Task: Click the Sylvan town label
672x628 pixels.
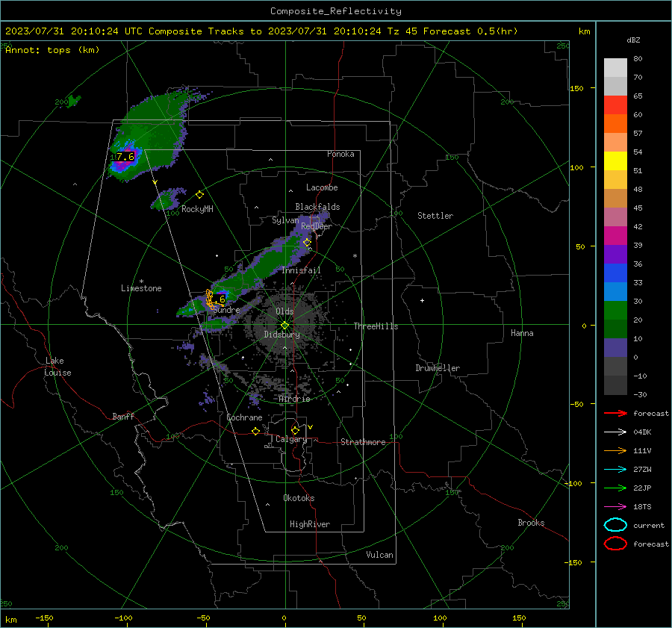Action: pyautogui.click(x=285, y=220)
